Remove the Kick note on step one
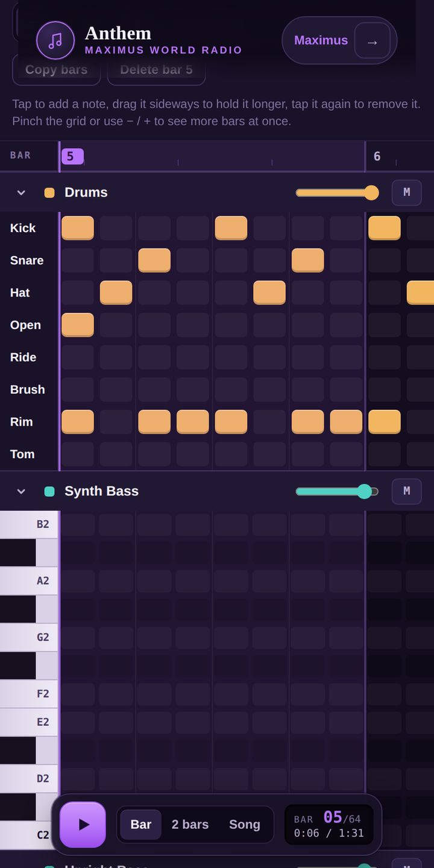Screen dimensions: 434x868 [78, 228]
